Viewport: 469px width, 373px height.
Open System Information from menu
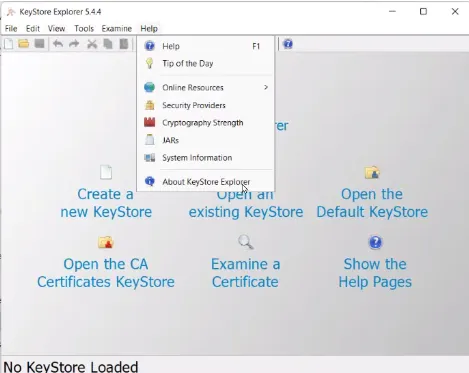206,157
